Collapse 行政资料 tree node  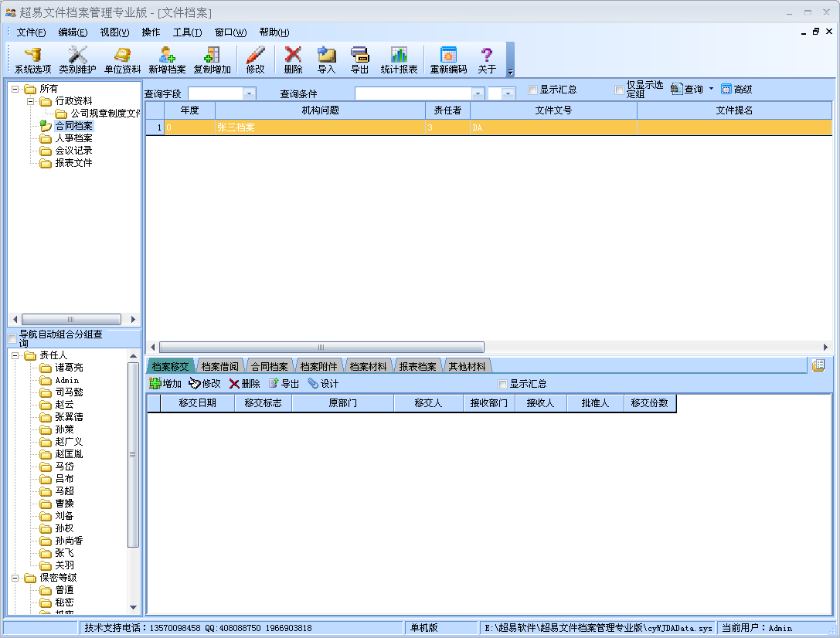coord(31,101)
